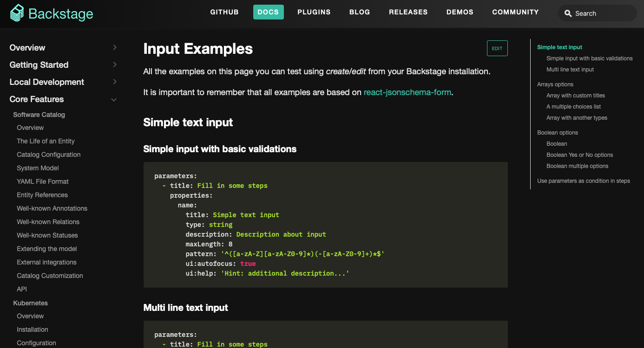Open External integrations page

point(46,262)
